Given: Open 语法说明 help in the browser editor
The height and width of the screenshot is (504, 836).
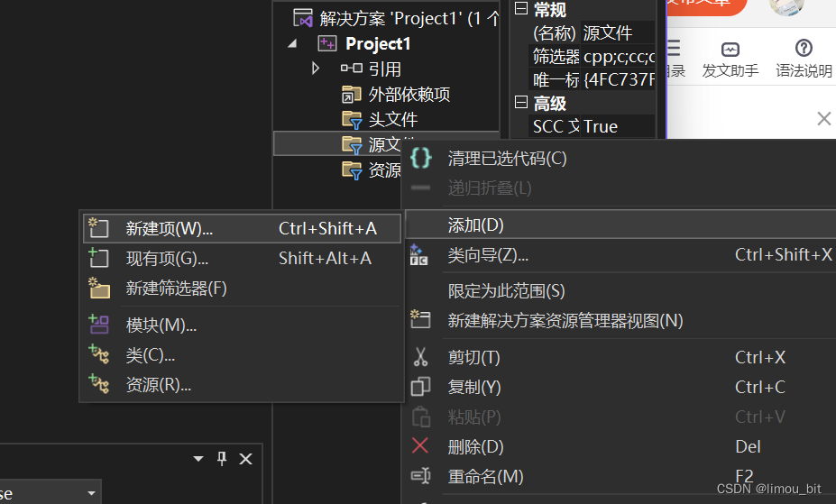Looking at the screenshot, I should [x=804, y=60].
